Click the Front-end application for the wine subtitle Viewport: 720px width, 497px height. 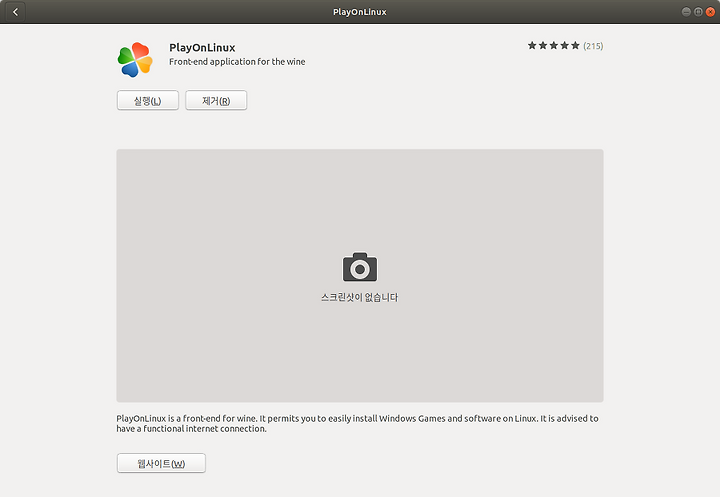point(237,62)
